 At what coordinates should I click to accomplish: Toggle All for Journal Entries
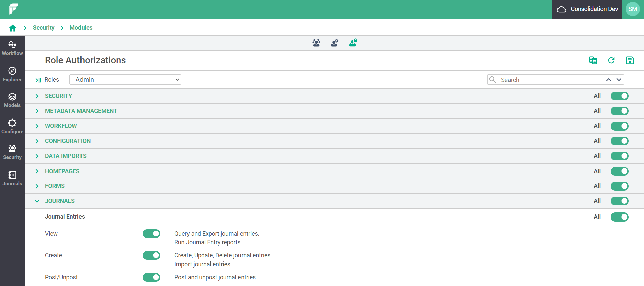[620, 217]
